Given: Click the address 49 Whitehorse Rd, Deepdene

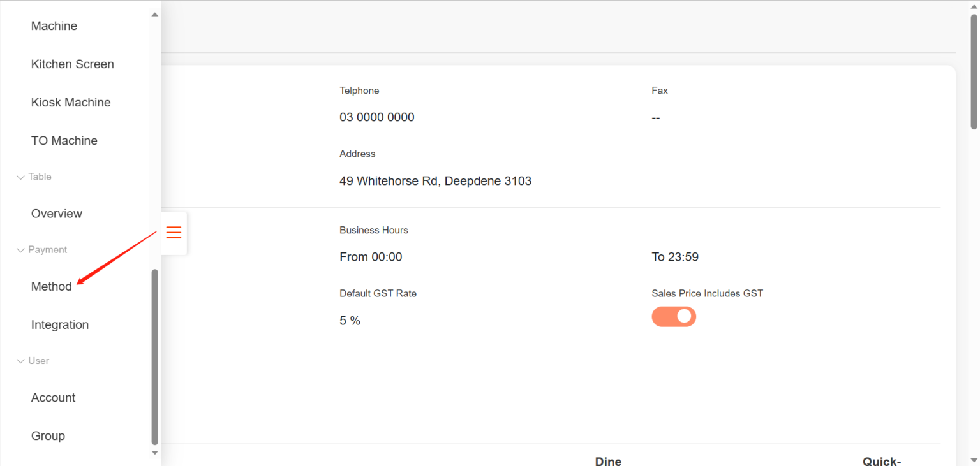Looking at the screenshot, I should (435, 180).
